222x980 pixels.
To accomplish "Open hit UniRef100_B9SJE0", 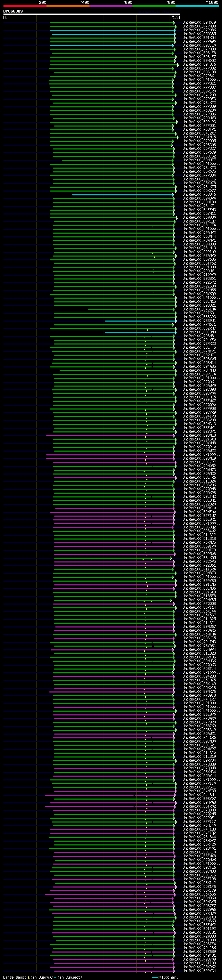I will 199,45.
